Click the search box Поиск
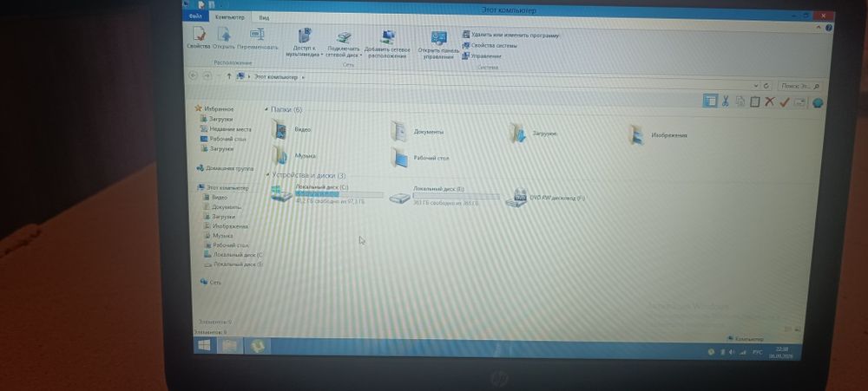 (800, 87)
